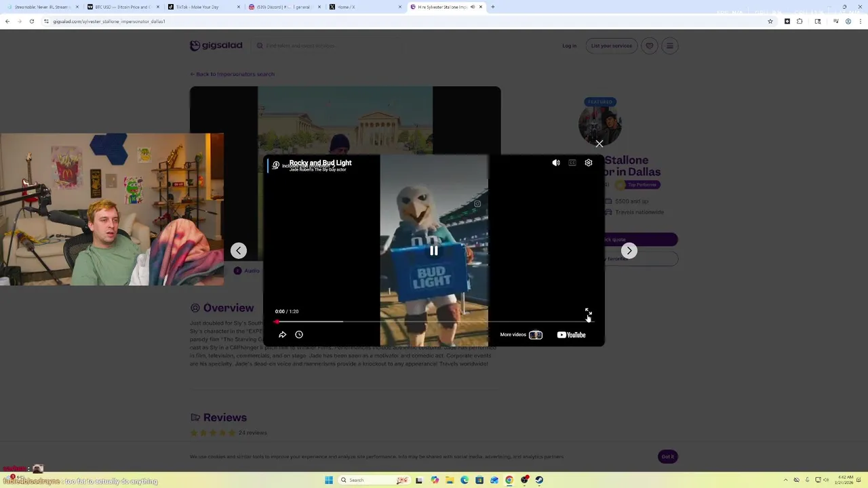
Task: Open Steam from the taskbar
Action: coord(539,480)
